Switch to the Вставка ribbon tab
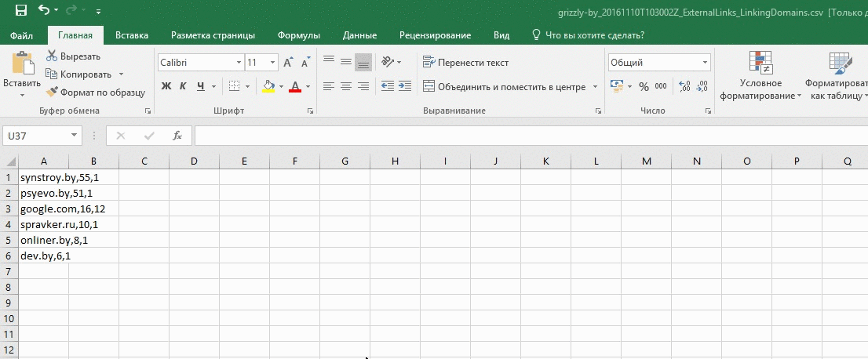868x359 pixels. pyautogui.click(x=132, y=35)
